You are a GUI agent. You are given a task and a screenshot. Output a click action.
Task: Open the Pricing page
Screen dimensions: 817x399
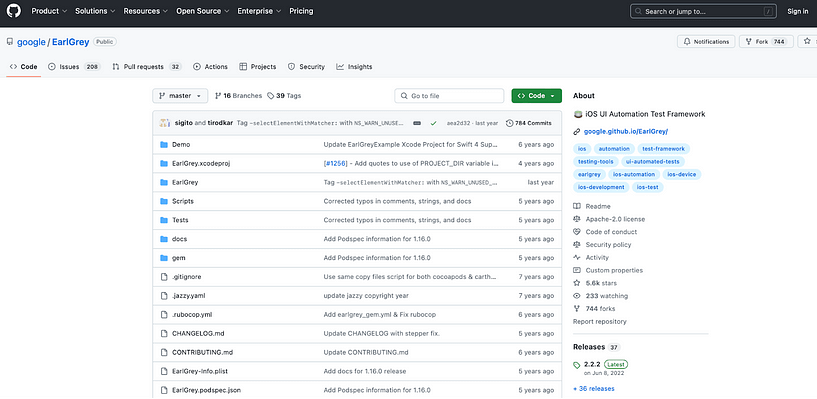(301, 11)
